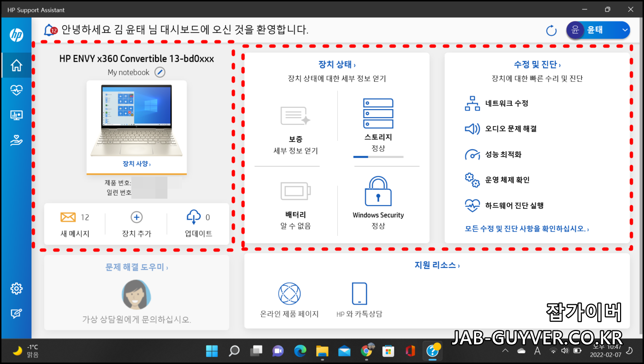Click the storage usage progress bar
Viewport: 644px width, 364px height.
(378, 157)
